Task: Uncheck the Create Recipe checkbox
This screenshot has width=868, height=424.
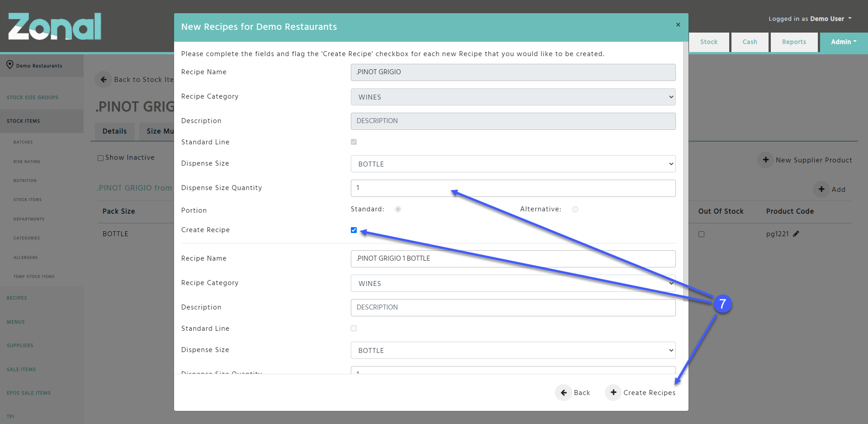Action: [354, 230]
